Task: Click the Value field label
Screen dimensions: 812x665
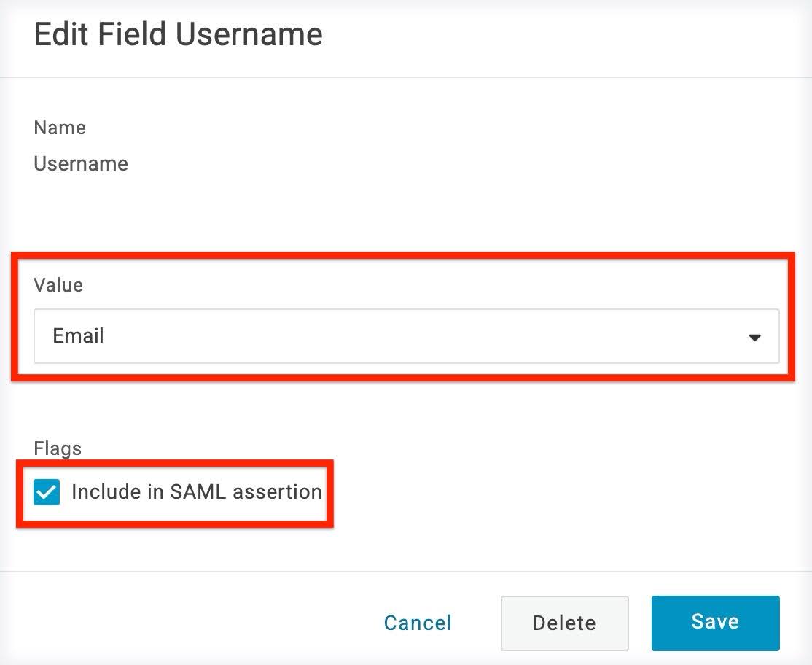Action: click(x=57, y=285)
